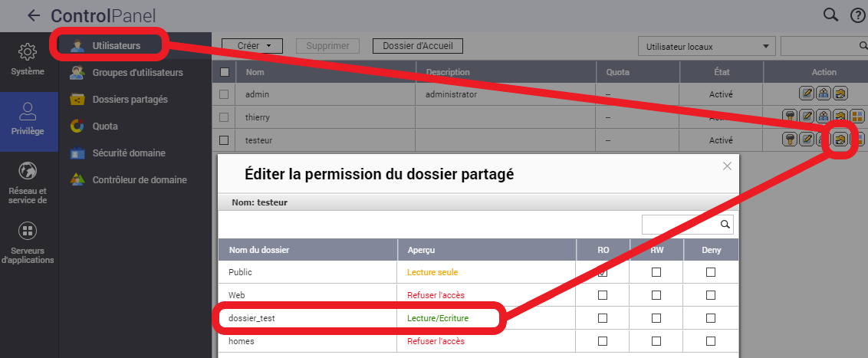Select Dossiers partagés in side menu

click(129, 100)
